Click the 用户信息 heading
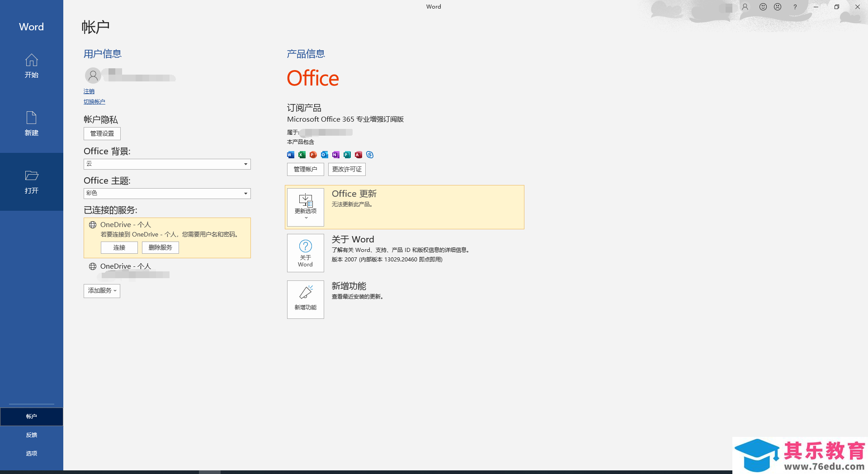The image size is (868, 474). pos(103,54)
